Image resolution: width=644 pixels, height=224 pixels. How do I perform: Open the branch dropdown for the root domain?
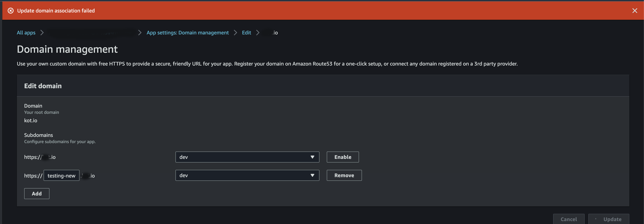click(247, 157)
